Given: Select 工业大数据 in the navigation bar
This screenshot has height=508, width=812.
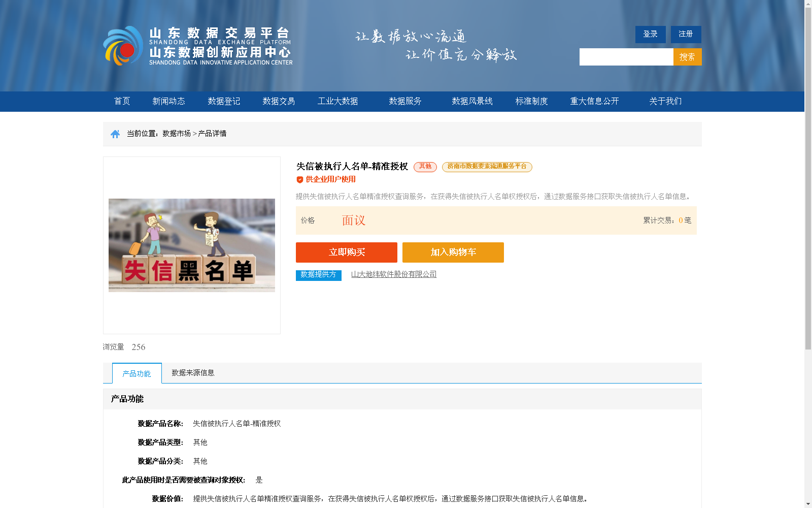Looking at the screenshot, I should pyautogui.click(x=337, y=101).
